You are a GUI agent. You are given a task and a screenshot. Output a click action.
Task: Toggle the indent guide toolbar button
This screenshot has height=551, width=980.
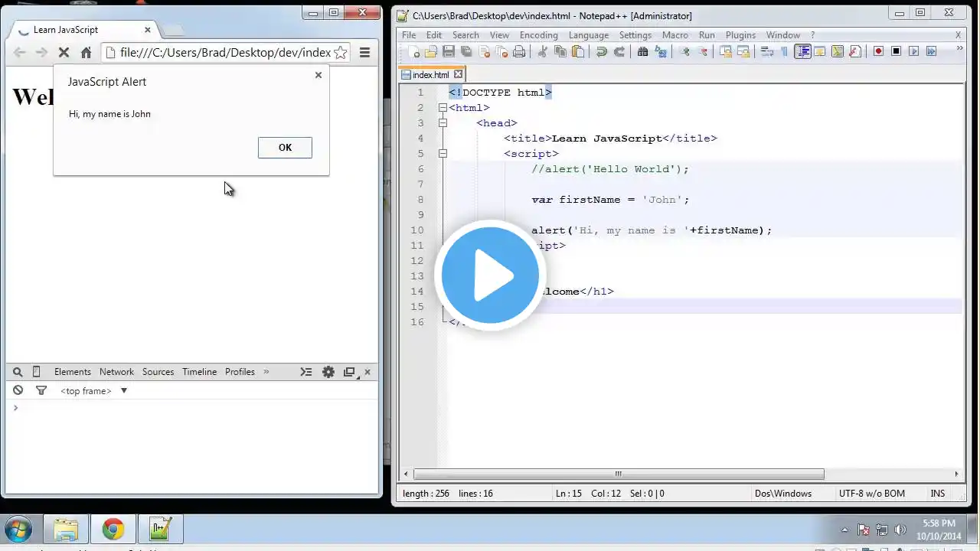802,51
